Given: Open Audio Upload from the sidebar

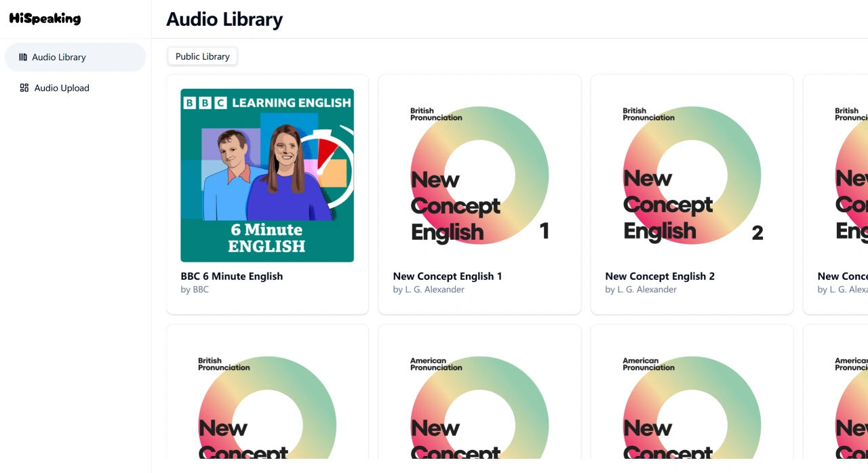Looking at the screenshot, I should 75,87.
